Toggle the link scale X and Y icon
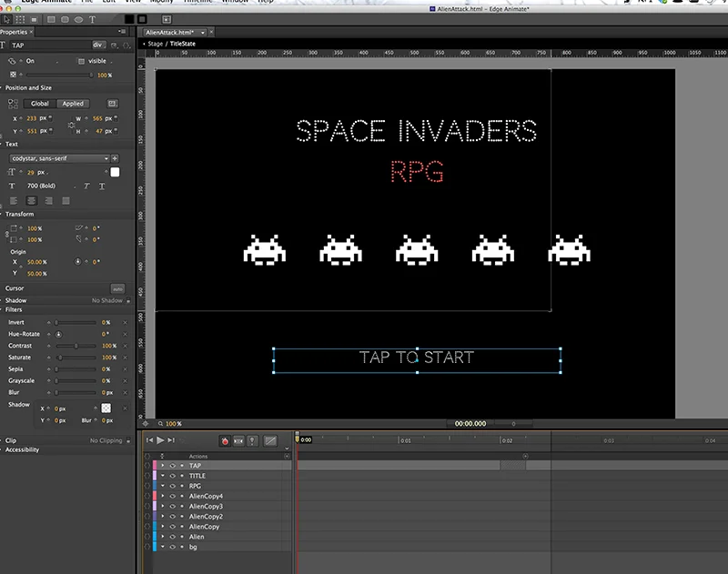This screenshot has height=574, width=728. click(7, 234)
